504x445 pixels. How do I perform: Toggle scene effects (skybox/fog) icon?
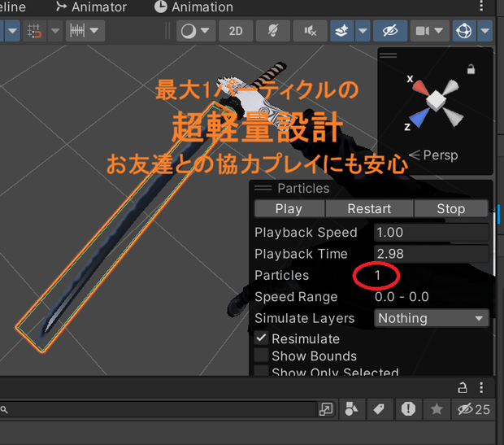[x=342, y=31]
